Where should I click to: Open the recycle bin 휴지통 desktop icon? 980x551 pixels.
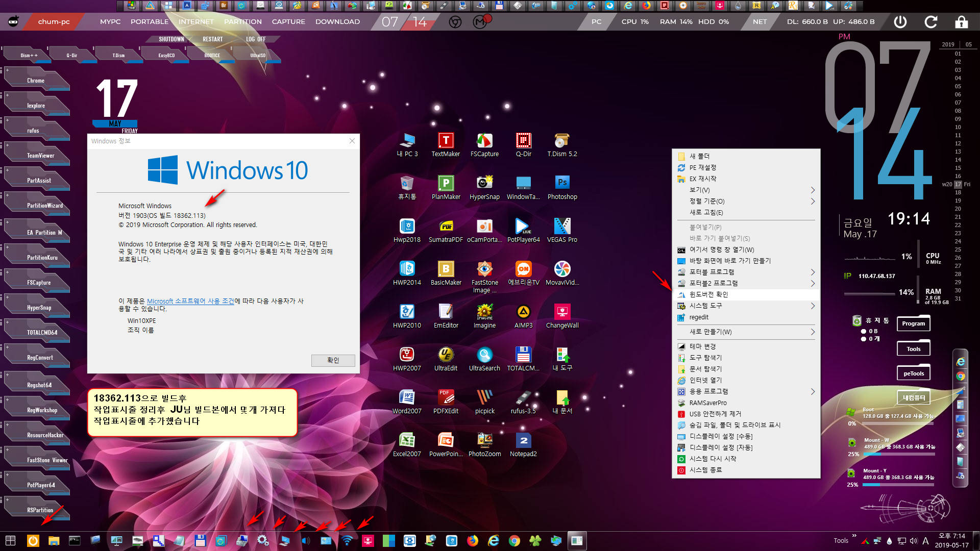(407, 188)
